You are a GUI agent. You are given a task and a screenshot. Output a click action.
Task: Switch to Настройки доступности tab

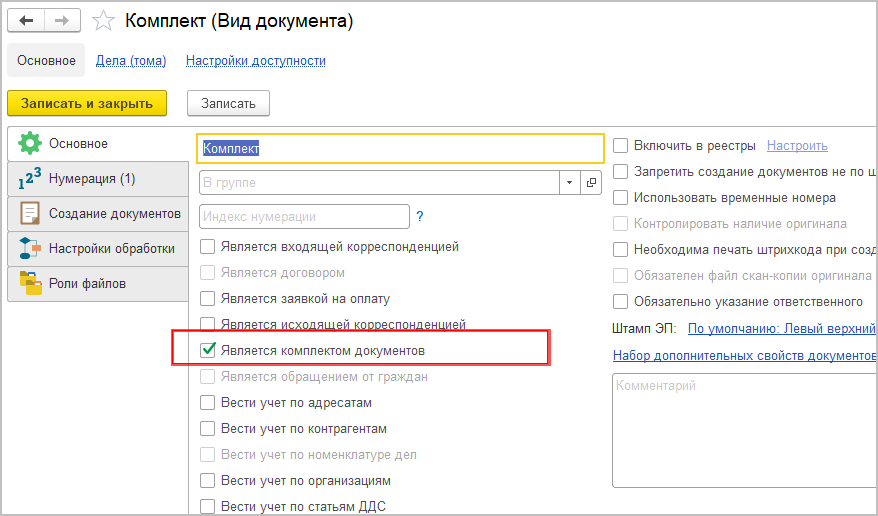coord(256,61)
